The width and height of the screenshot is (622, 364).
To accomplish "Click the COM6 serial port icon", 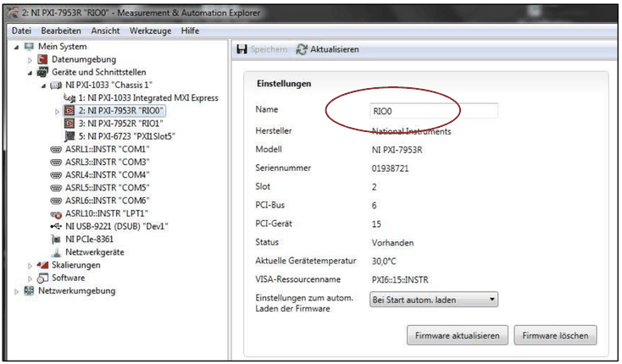I will 56,201.
